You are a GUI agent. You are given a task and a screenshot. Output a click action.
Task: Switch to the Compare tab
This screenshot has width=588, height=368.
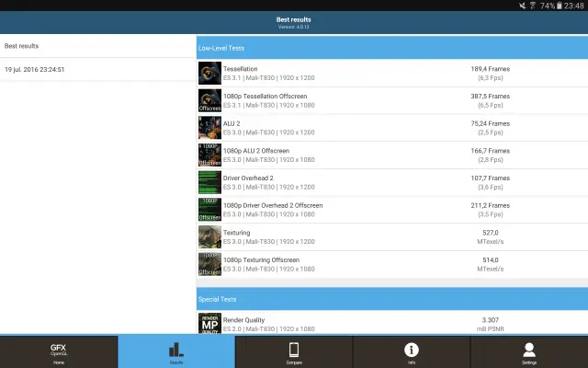(294, 352)
